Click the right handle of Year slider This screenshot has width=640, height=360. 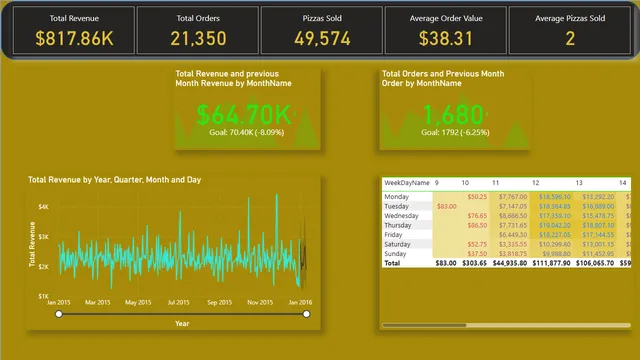click(x=307, y=314)
